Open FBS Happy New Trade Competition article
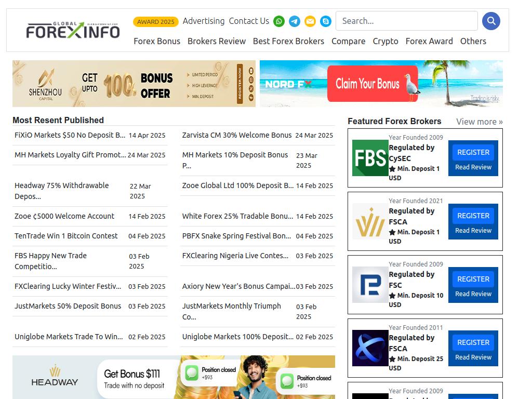The height and width of the screenshot is (399, 532). 50,261
